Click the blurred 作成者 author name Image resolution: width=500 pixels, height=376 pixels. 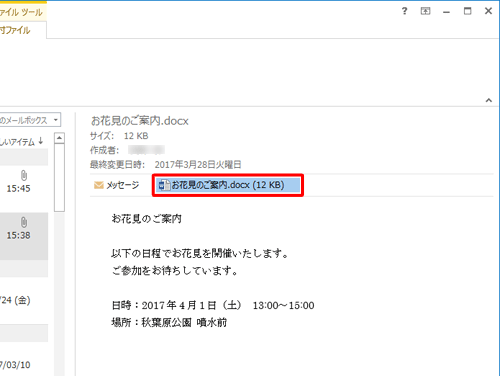[x=146, y=150]
